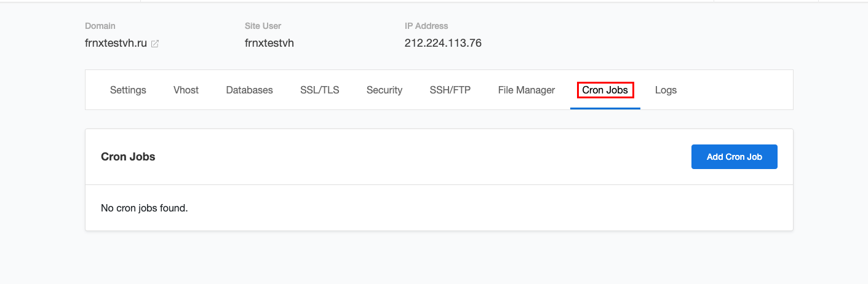
Task: Open the Vhost tab
Action: click(x=186, y=90)
